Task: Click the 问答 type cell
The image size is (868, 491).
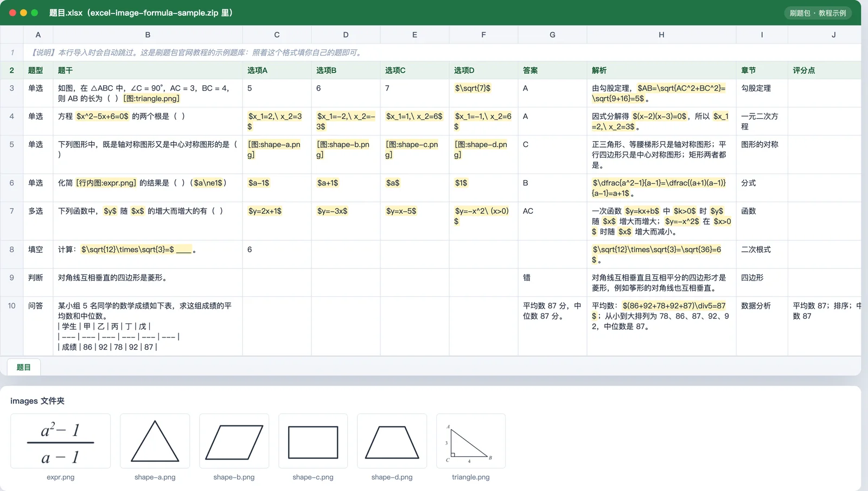Action: [38, 326]
